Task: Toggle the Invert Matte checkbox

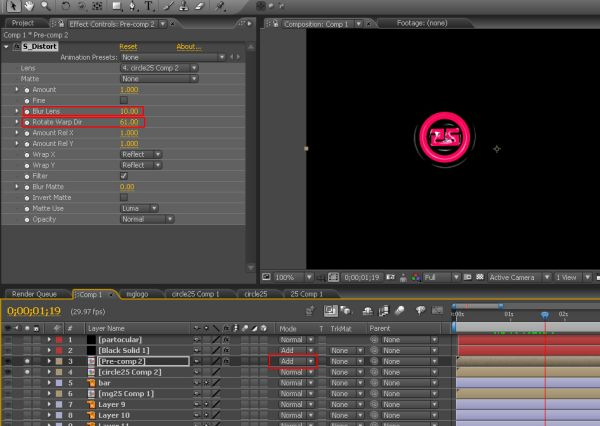Action: tap(124, 197)
